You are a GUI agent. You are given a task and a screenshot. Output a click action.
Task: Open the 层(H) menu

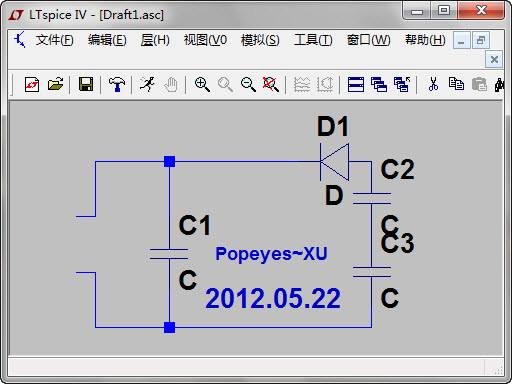tap(155, 40)
